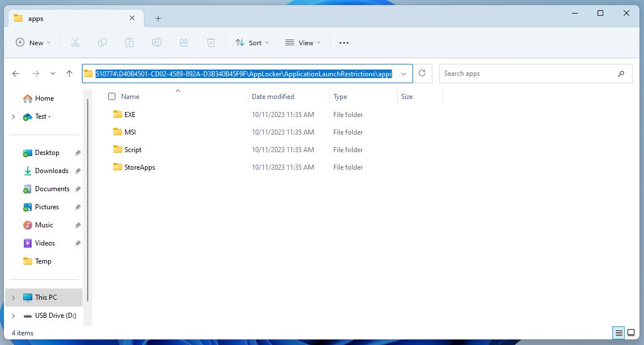Open the View menu
Viewport: 644px width, 345px height.
coord(303,42)
